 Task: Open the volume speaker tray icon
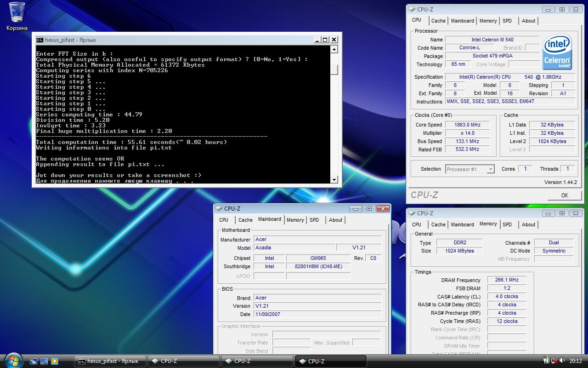tap(562, 361)
